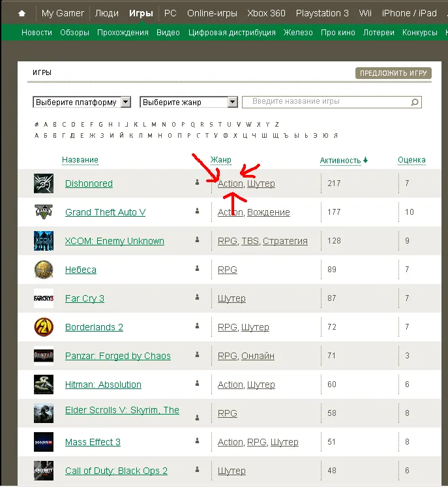Click the user icon in Far Cry 3 row
This screenshot has width=448, height=487.
click(197, 297)
